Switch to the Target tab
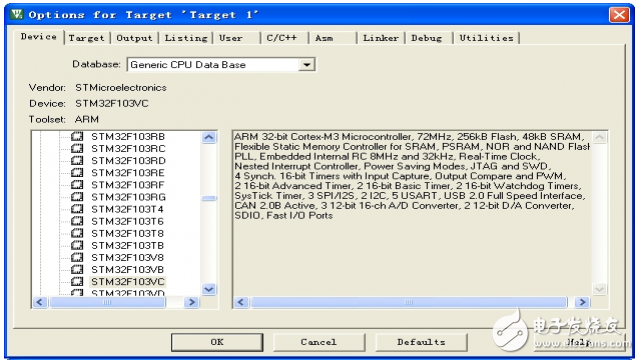 [x=87, y=38]
